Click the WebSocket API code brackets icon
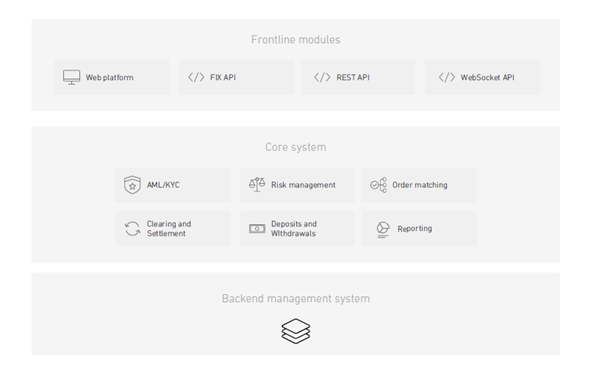 [x=447, y=77]
